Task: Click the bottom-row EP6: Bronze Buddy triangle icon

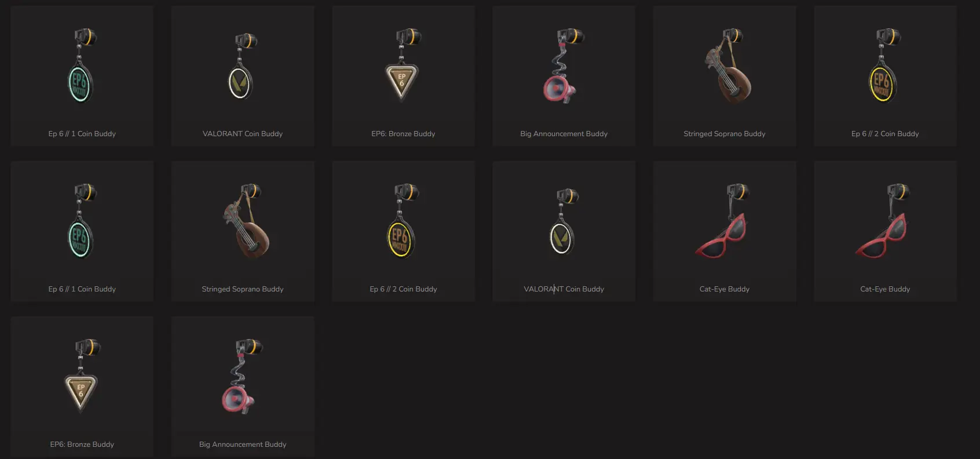Action: coord(82,376)
